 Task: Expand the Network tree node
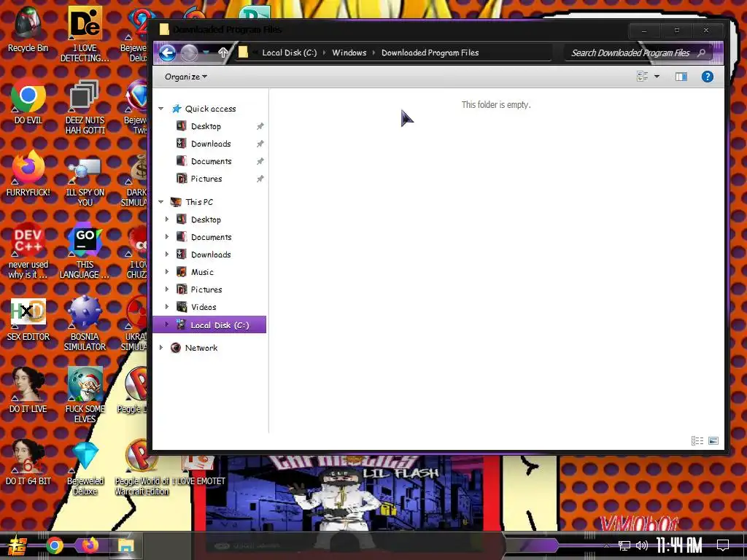161,348
